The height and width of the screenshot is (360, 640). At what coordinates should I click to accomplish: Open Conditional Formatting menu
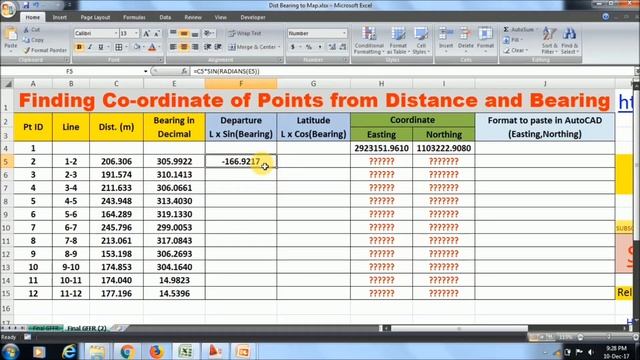[369, 40]
